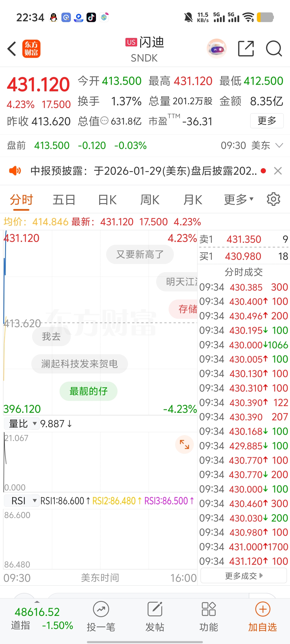290x644 pixels.
Task: Tap the 存储 red comment bubble
Action: 183,309
